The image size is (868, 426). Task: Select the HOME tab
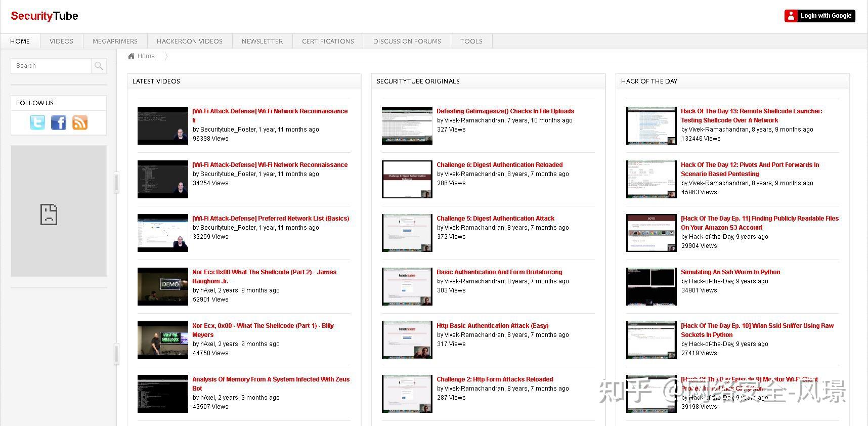coord(20,41)
